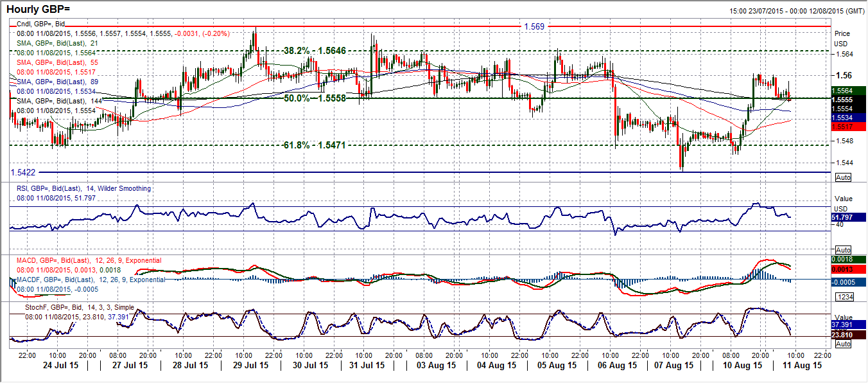Click the date range text with (GMT)

tap(796, 11)
